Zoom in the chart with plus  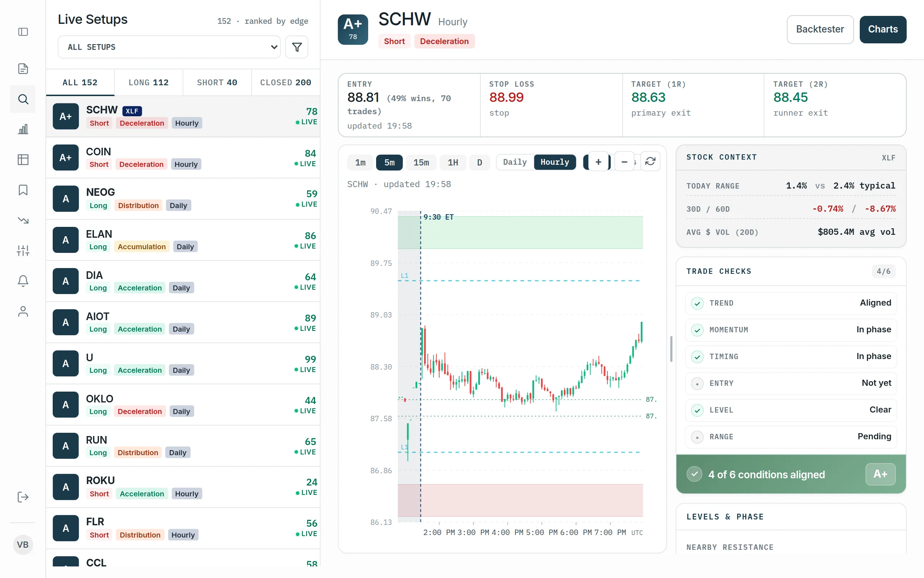(598, 162)
